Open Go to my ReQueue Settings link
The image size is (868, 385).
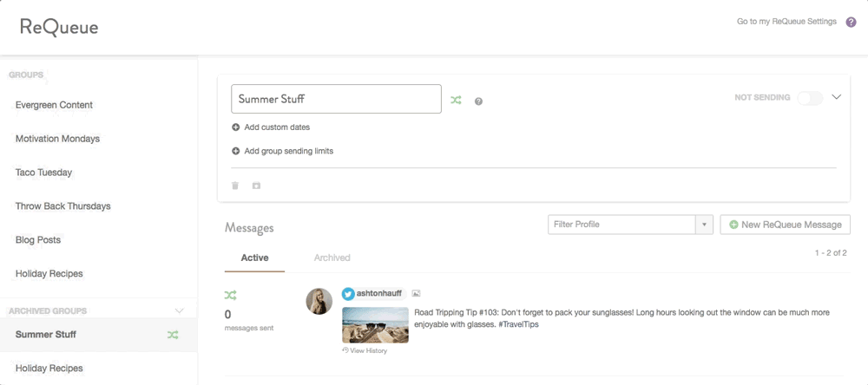point(786,22)
